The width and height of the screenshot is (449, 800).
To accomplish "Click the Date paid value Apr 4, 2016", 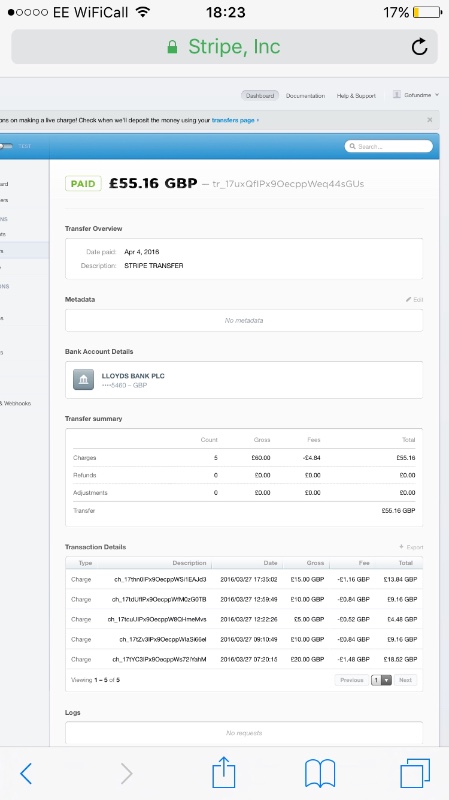I will click(142, 252).
